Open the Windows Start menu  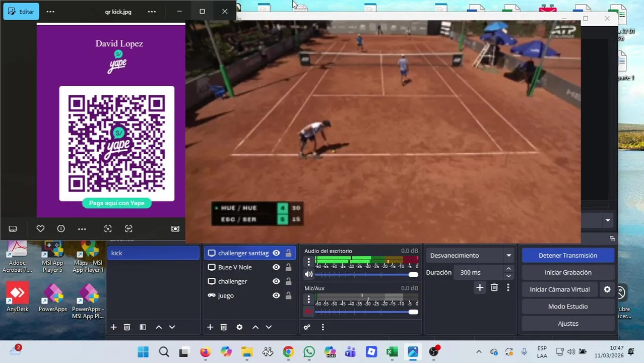point(143,352)
